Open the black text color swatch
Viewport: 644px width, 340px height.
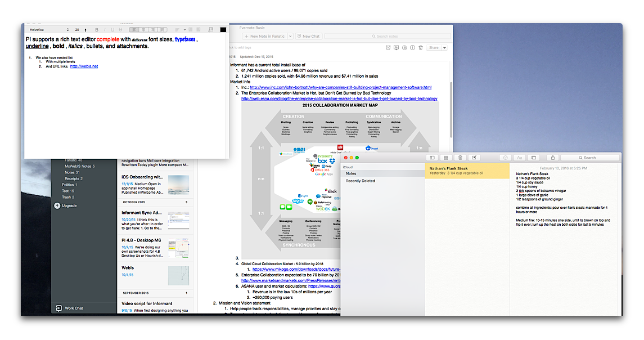[223, 30]
